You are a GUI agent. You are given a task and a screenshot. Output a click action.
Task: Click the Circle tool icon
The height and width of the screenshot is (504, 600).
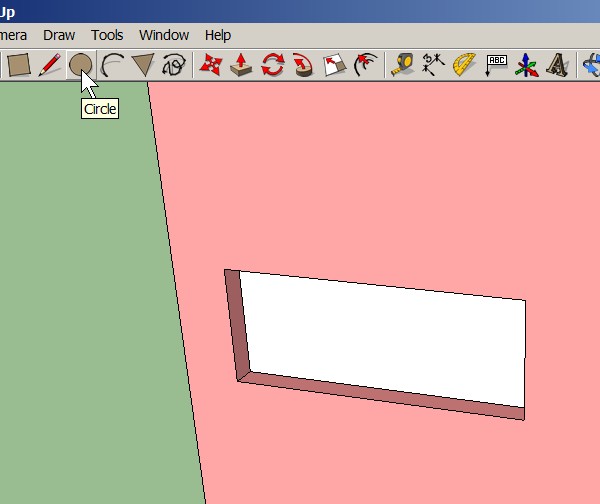tap(81, 65)
